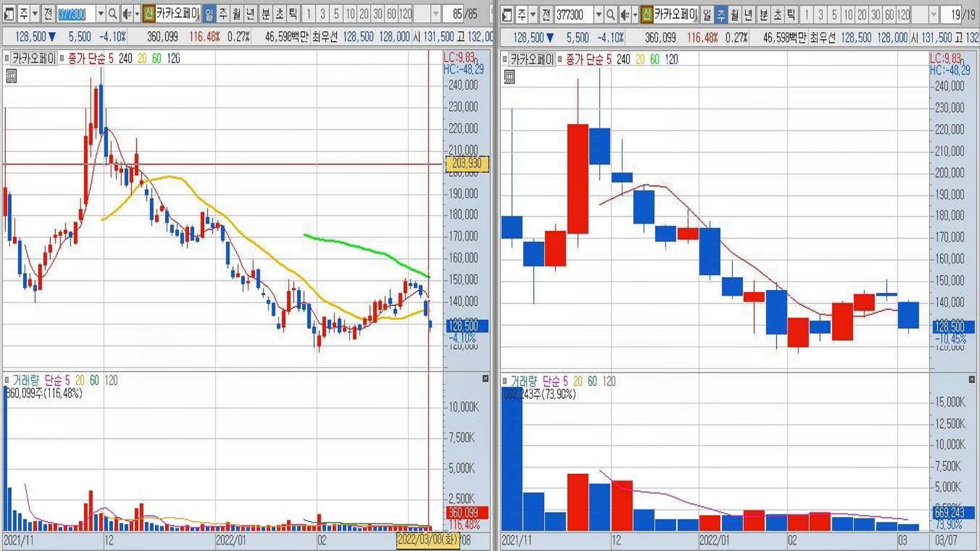
Task: Toggle the small square before 카카오페이 in right chart legend
Action: [x=505, y=59]
